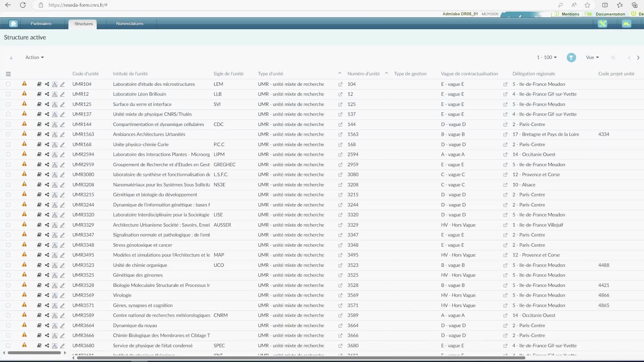The image size is (644, 362).
Task: Click the green tools icon in header
Action: (602, 23)
